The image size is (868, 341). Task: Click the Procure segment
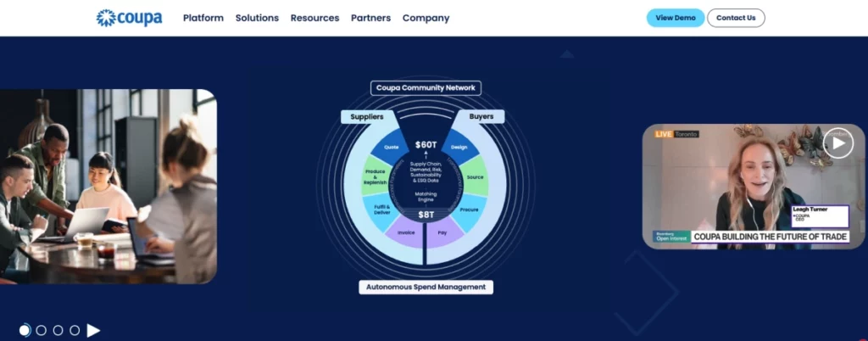pos(469,210)
